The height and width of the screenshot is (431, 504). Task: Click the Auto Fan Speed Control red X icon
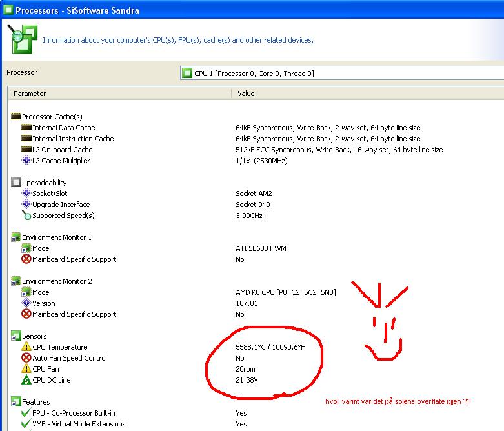tap(26, 357)
